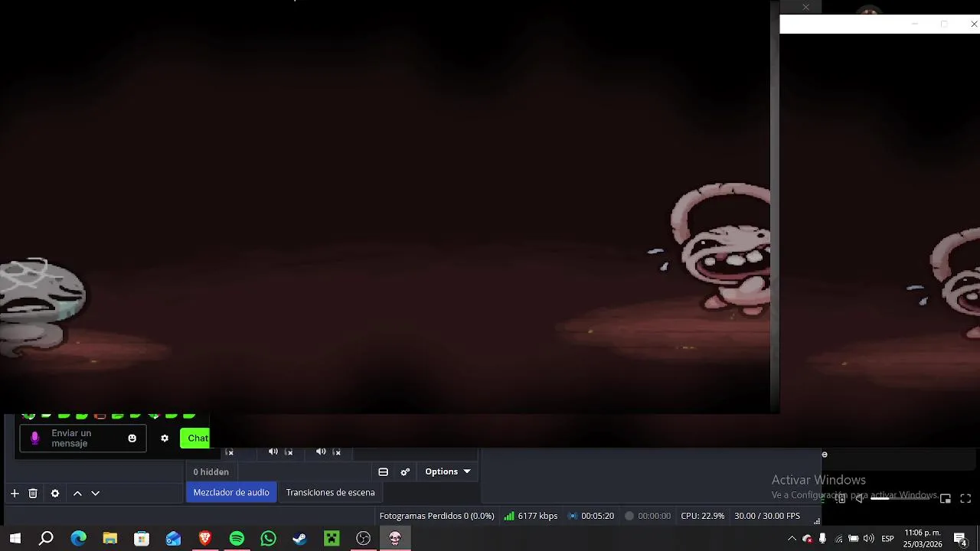
Task: Click the system tray microphone icon
Action: 822,539
